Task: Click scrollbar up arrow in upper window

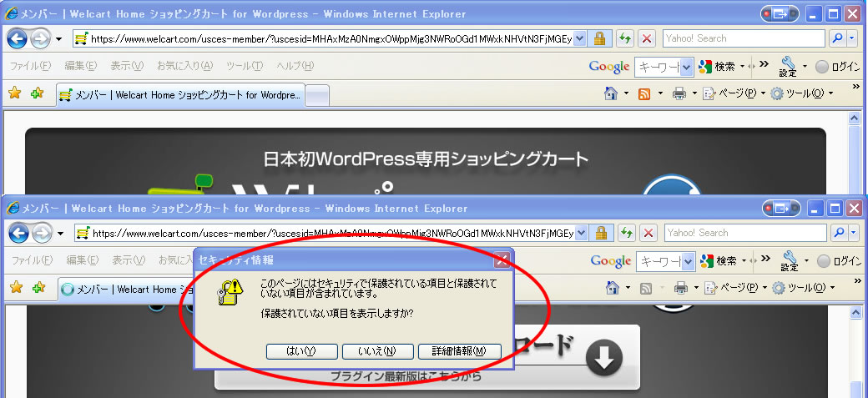Action: [x=854, y=118]
